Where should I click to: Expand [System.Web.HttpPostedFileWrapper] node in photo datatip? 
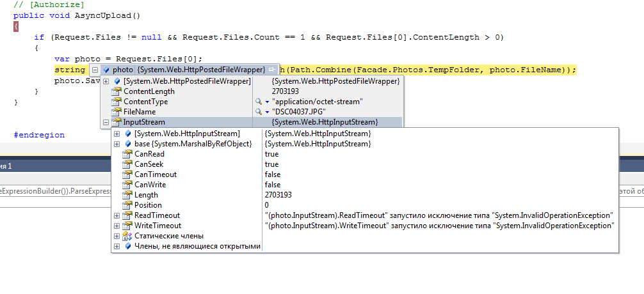[x=106, y=81]
